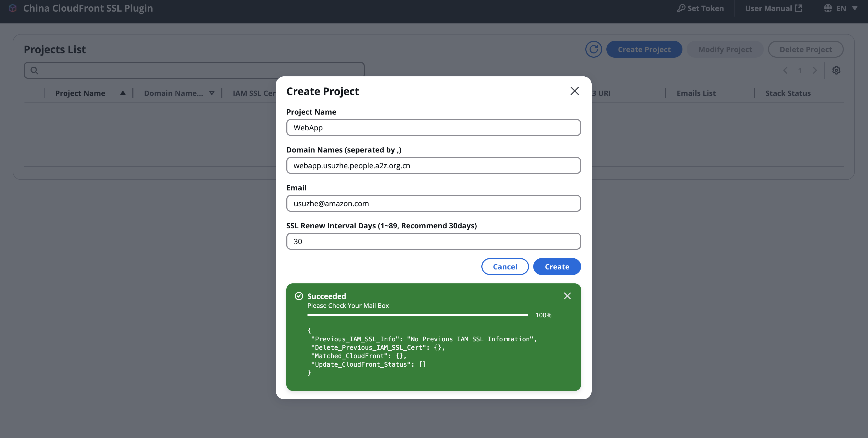Edit the Domain Names field

433,166
